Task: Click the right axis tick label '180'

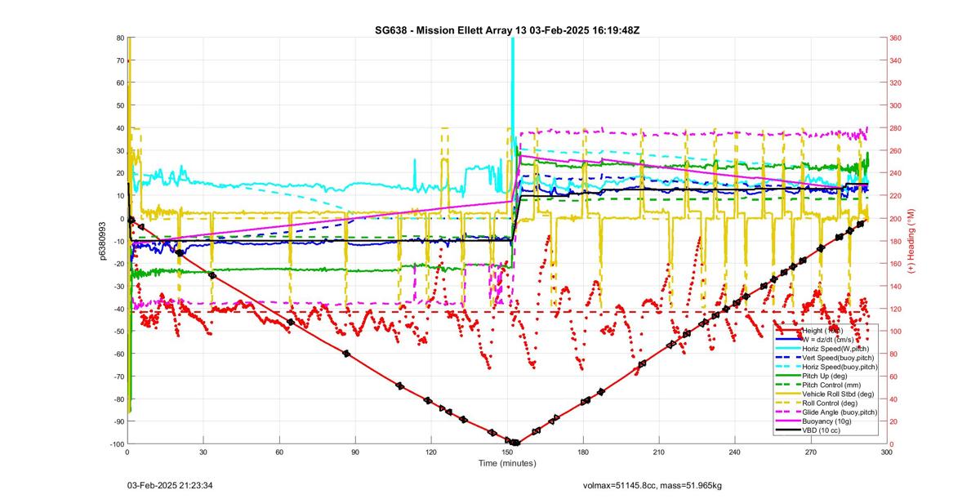Action: coord(895,241)
